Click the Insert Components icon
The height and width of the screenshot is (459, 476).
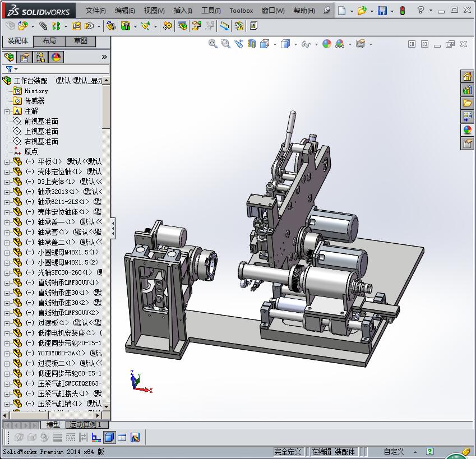click(22, 26)
